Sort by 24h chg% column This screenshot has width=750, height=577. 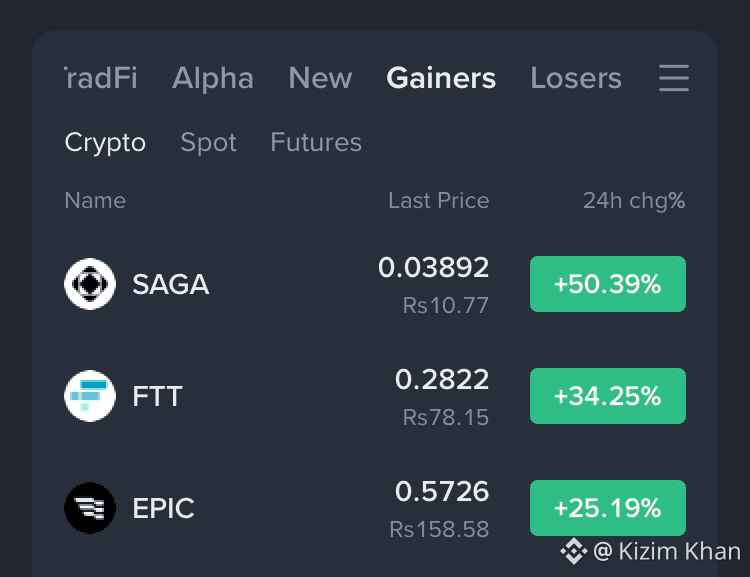click(x=634, y=200)
